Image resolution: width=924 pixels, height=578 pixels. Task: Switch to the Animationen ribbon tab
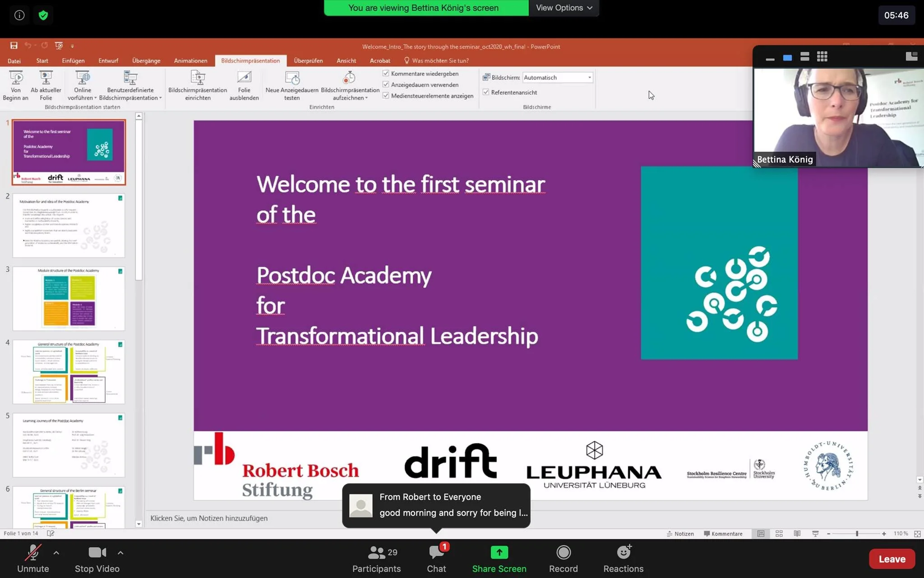click(190, 61)
